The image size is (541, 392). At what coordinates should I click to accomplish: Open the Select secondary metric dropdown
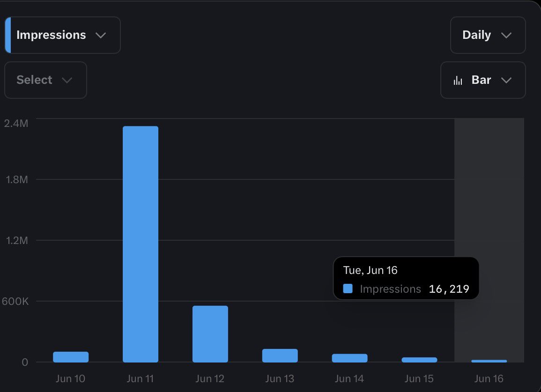point(45,80)
